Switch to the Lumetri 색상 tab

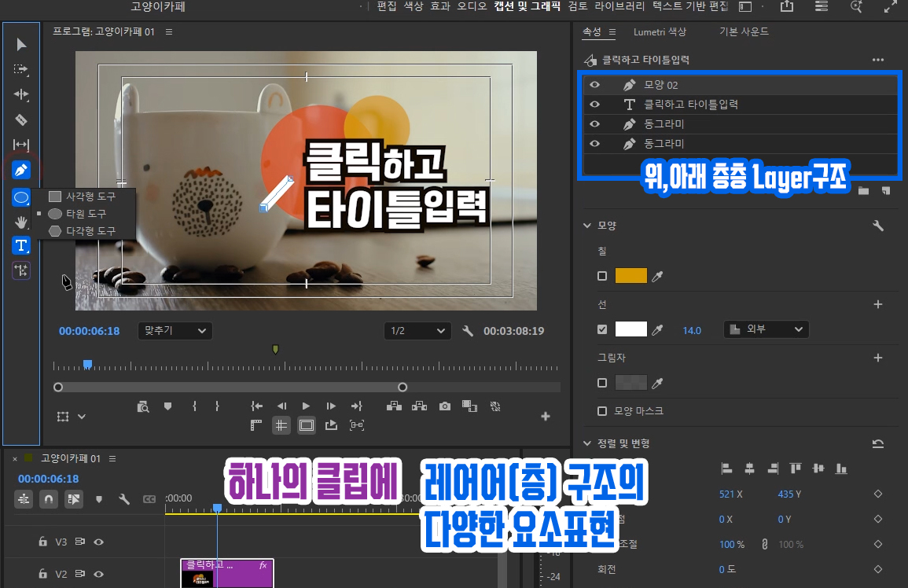tap(660, 32)
